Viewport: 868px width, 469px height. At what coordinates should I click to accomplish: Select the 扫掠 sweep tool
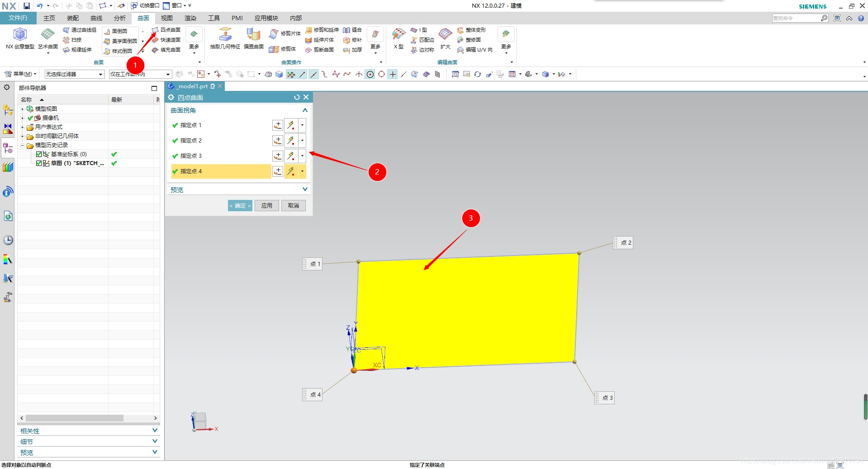(x=72, y=40)
